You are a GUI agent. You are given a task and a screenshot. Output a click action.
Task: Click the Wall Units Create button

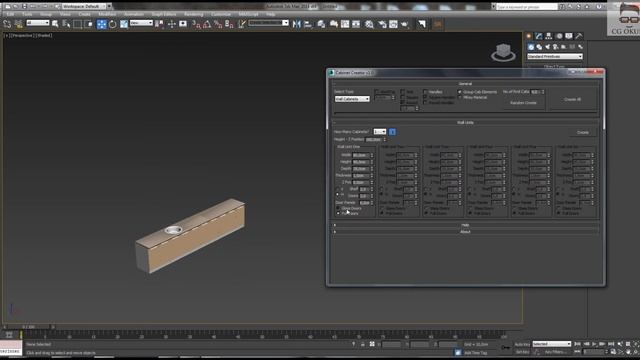tap(583, 133)
